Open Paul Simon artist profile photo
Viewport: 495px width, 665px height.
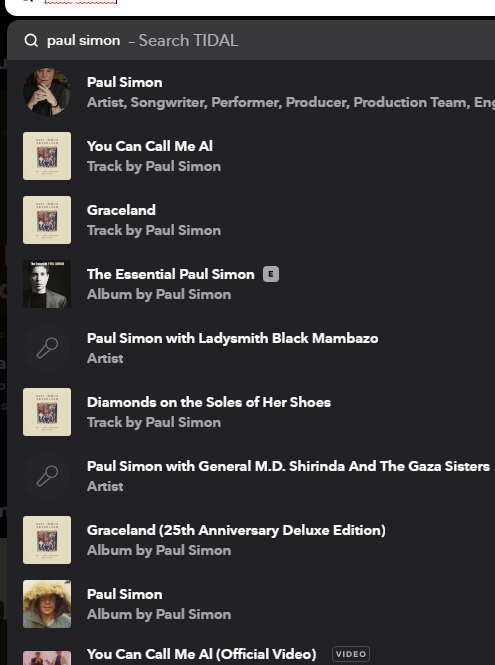[47, 92]
